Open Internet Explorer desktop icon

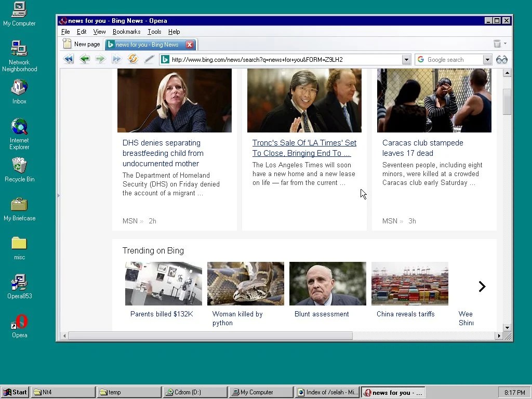(x=19, y=127)
